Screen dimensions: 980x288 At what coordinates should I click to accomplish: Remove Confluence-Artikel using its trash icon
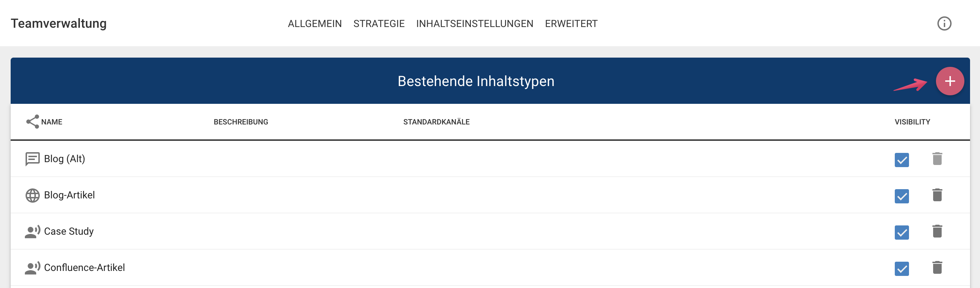pos(937,267)
